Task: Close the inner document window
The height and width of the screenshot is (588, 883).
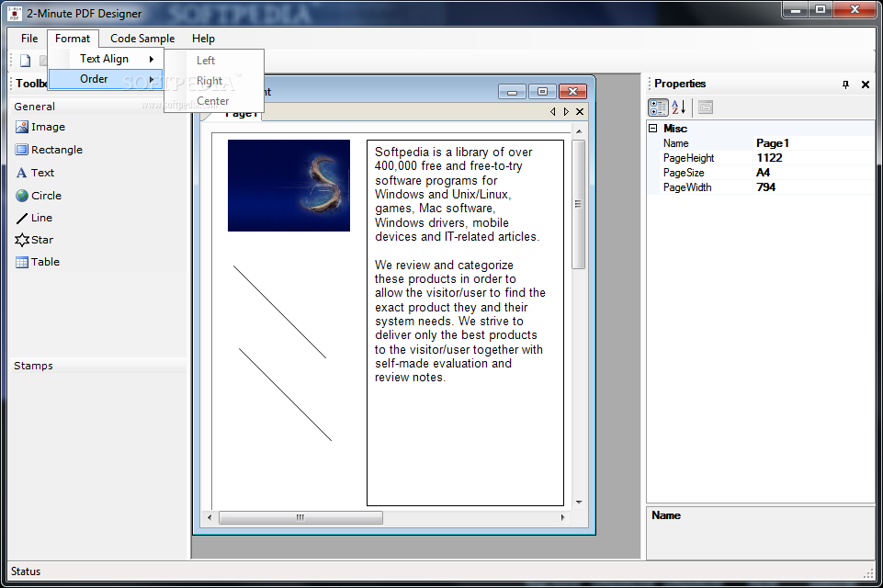Action: pyautogui.click(x=572, y=91)
